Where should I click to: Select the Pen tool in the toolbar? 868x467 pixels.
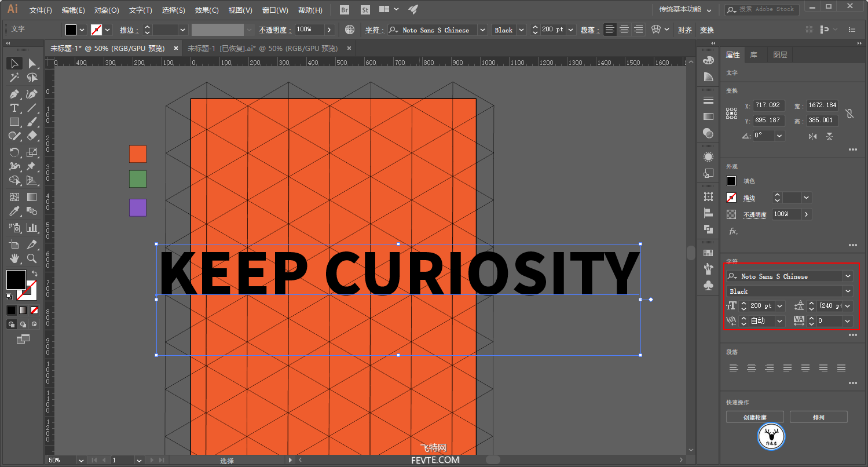coord(14,94)
